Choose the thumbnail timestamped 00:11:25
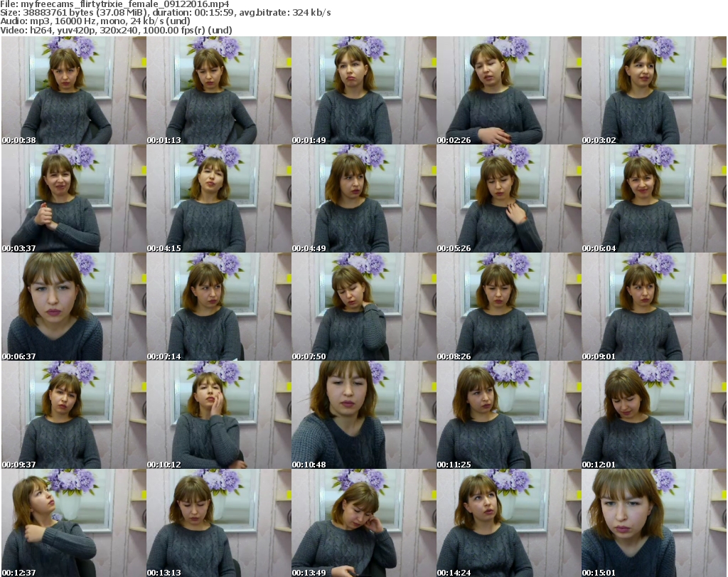Screen dimensions: 728x577 tap(509, 415)
